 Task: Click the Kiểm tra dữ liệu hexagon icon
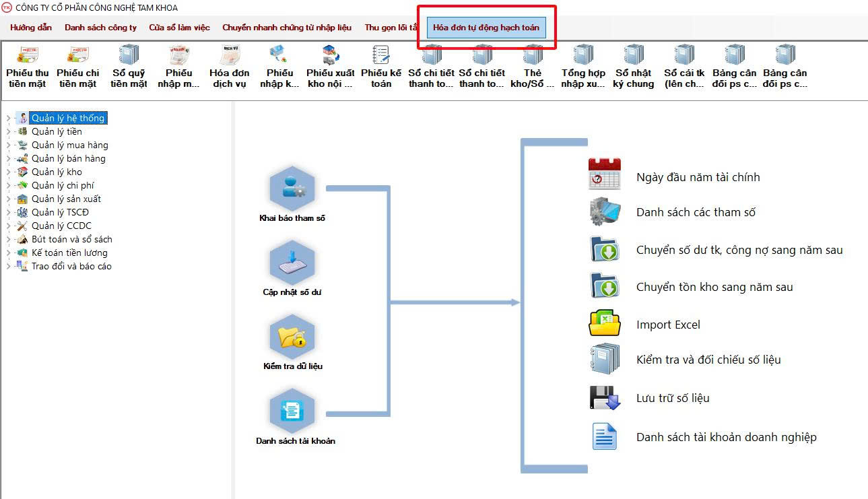pos(292,337)
